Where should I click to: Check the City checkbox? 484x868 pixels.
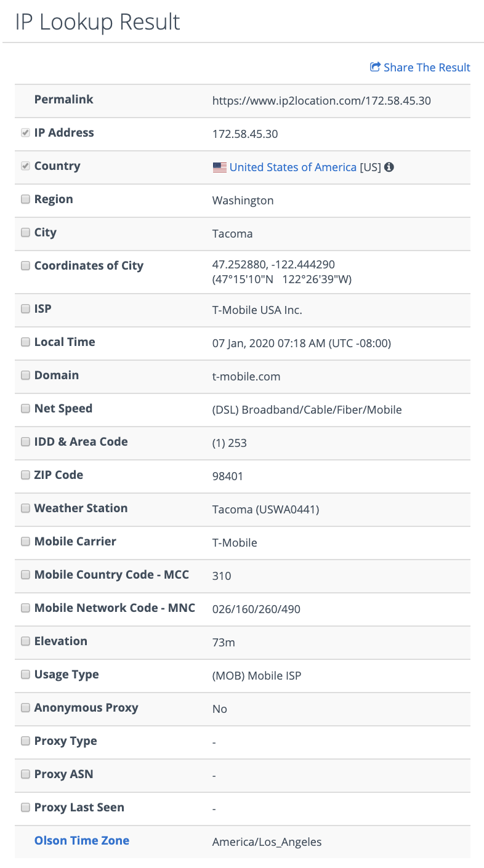[25, 233]
